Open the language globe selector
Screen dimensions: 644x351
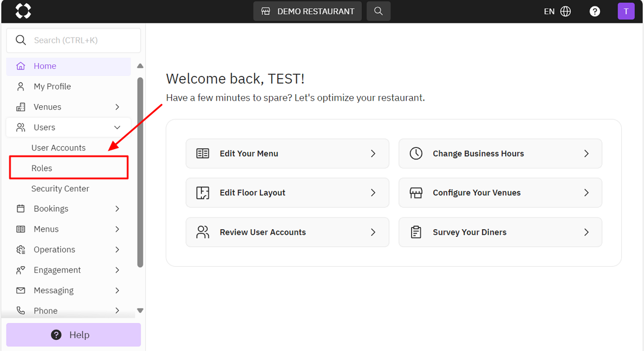566,11
